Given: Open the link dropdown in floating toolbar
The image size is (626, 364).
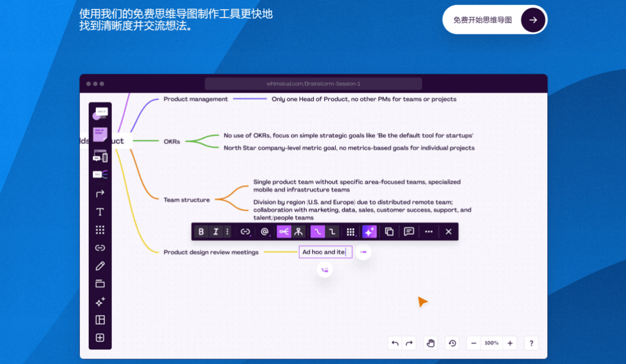Looking at the screenshot, I should pos(245,232).
